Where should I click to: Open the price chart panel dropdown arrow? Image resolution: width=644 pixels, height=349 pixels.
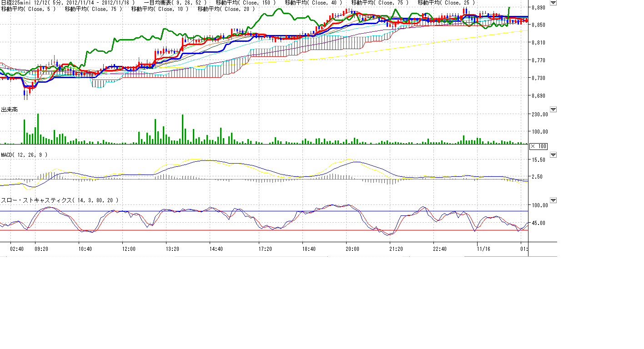click(x=553, y=3)
